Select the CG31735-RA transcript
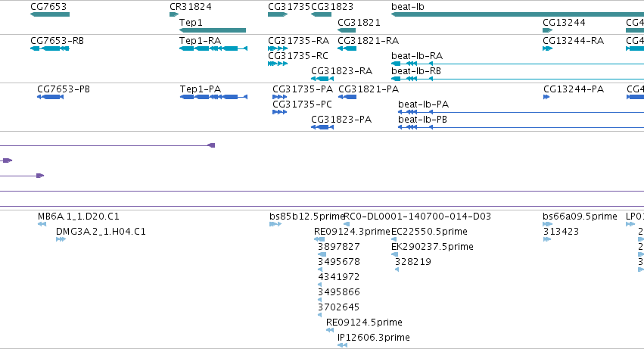Image resolution: width=644 pixels, height=349 pixels. [x=278, y=48]
